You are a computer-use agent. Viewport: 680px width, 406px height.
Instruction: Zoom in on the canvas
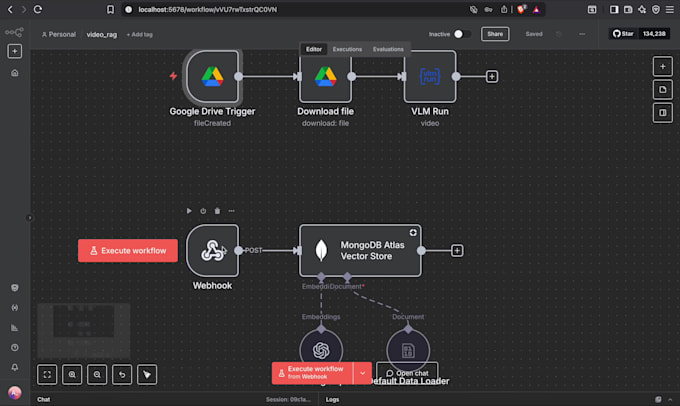[x=72, y=374]
